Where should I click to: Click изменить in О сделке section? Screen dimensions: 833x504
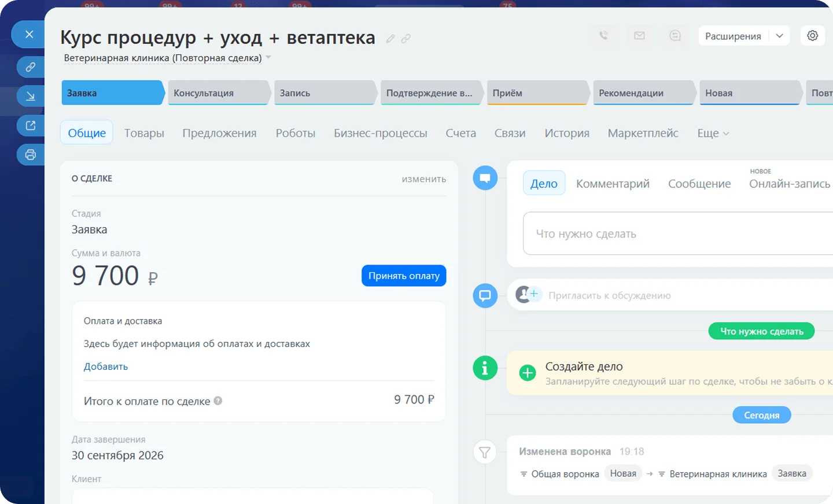424,179
